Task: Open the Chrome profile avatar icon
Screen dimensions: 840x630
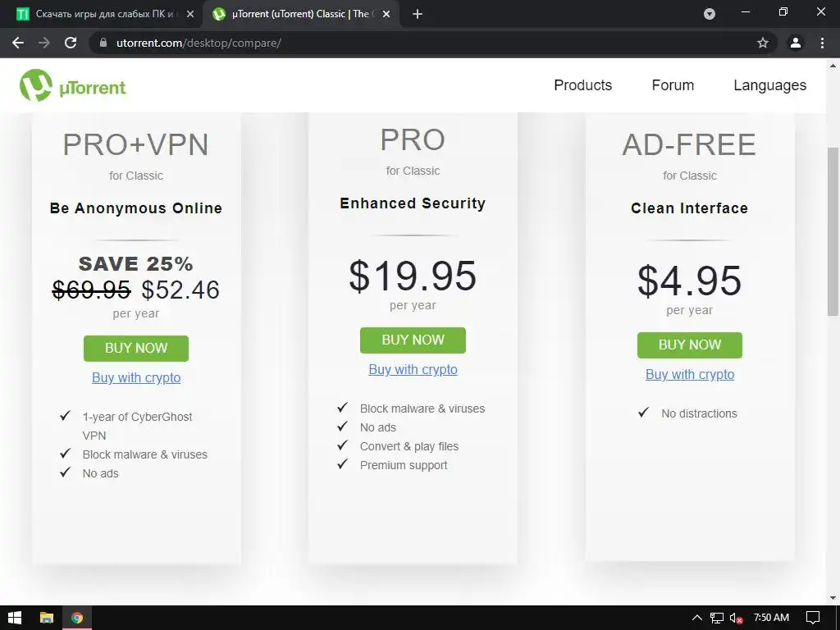Action: coord(795,43)
